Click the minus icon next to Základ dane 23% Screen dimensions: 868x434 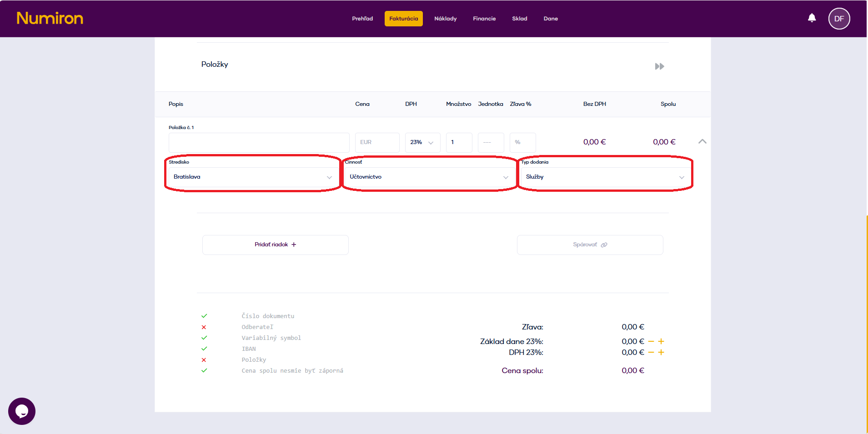click(651, 341)
